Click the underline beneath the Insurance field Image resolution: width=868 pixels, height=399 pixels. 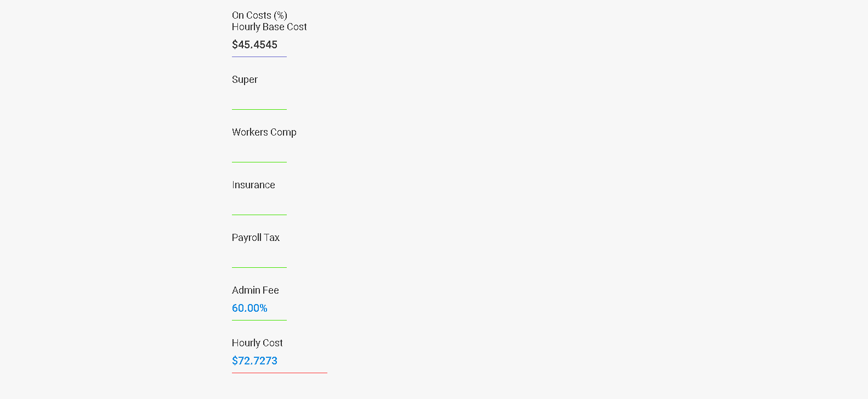click(259, 215)
